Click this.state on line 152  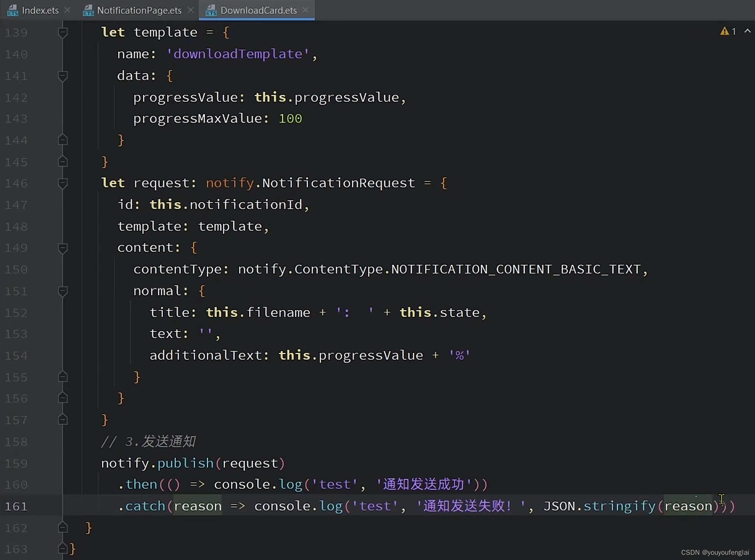[439, 313]
